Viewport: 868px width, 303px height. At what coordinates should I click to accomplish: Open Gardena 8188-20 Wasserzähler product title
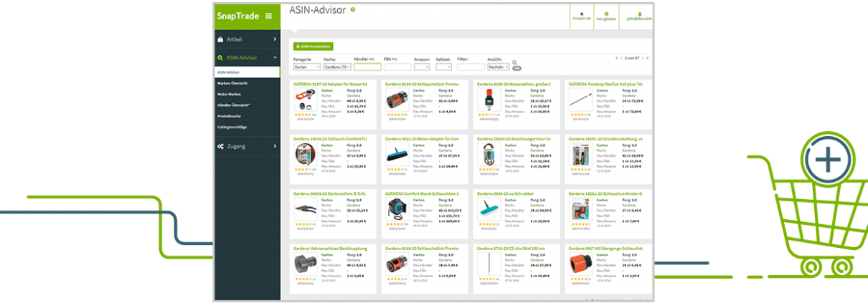point(514,84)
